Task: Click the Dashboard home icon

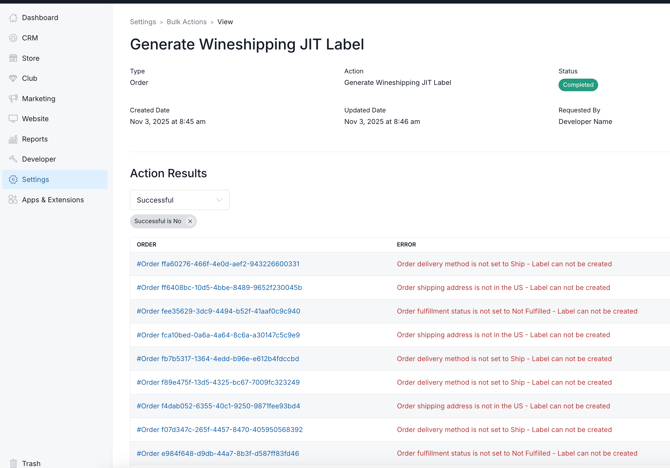Action: click(x=13, y=18)
